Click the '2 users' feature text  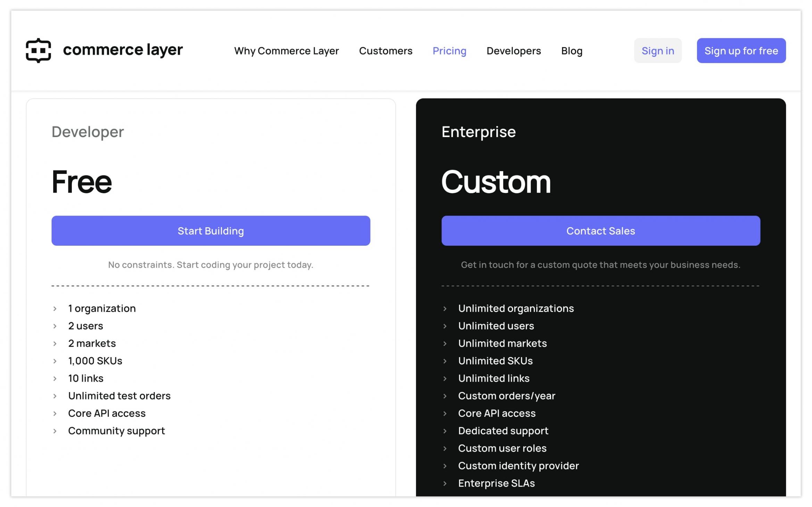pyautogui.click(x=86, y=326)
